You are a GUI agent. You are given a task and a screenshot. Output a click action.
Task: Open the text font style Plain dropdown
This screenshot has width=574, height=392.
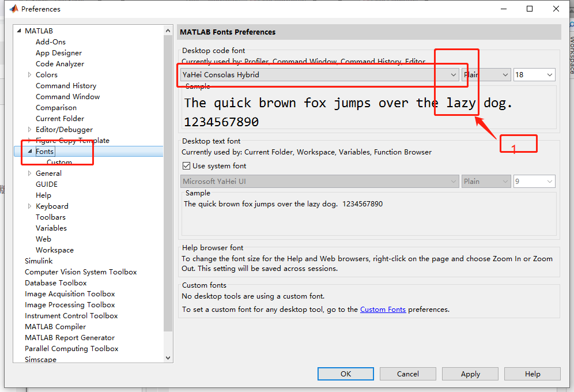pos(486,181)
